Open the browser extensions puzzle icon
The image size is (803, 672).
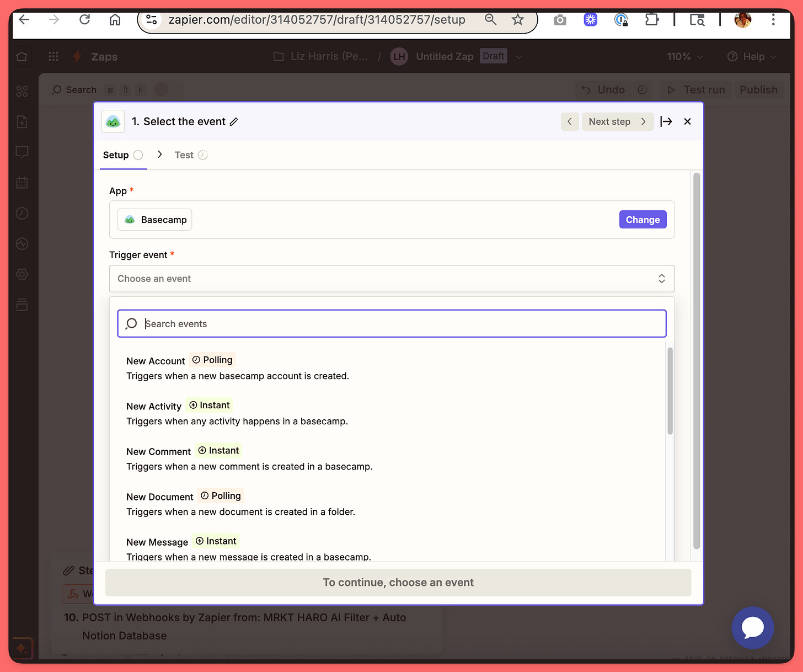(651, 20)
